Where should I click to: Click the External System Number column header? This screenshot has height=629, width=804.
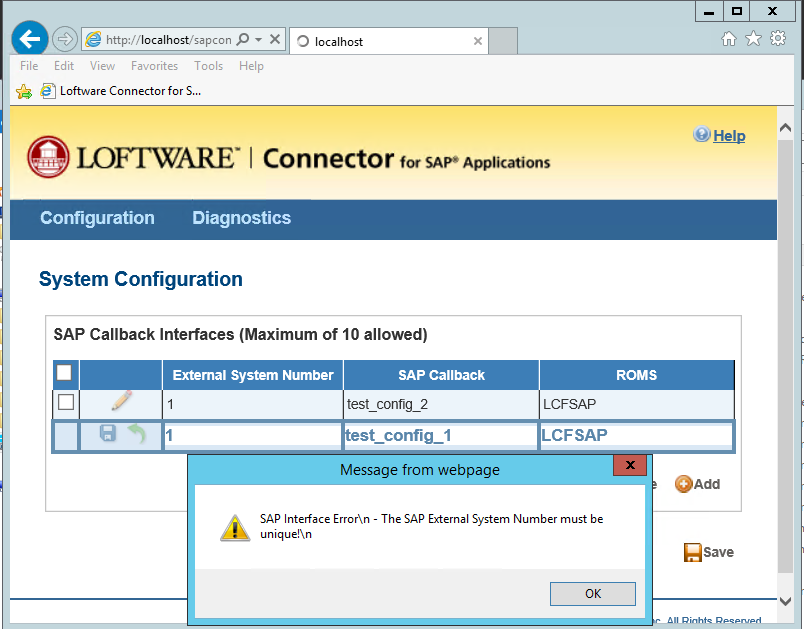(x=253, y=375)
